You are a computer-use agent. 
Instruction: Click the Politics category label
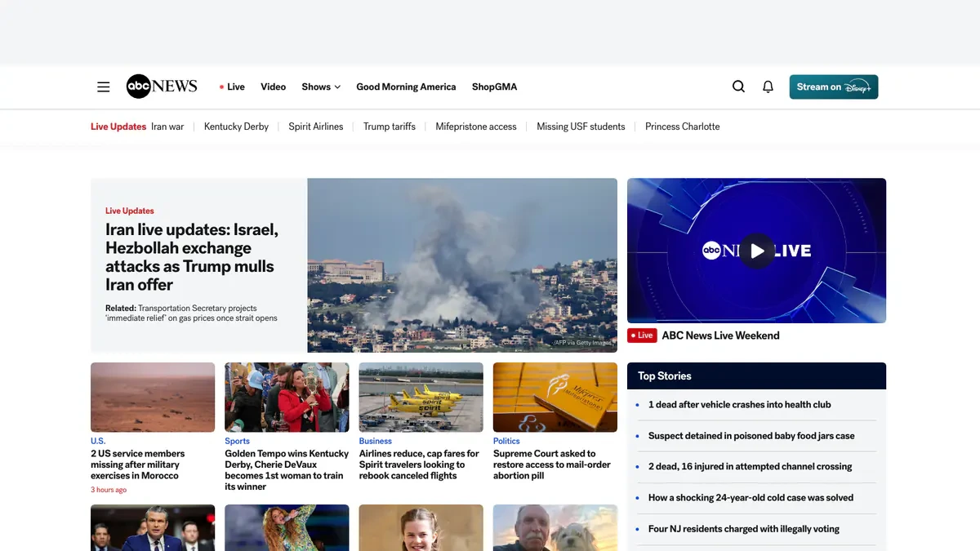click(x=506, y=441)
